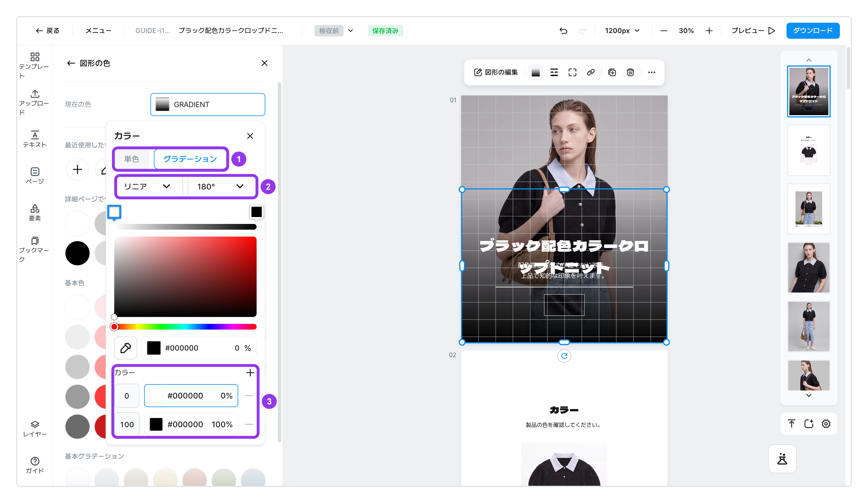Add a gradient color stop with plus
The height and width of the screenshot is (503, 868).
(250, 372)
